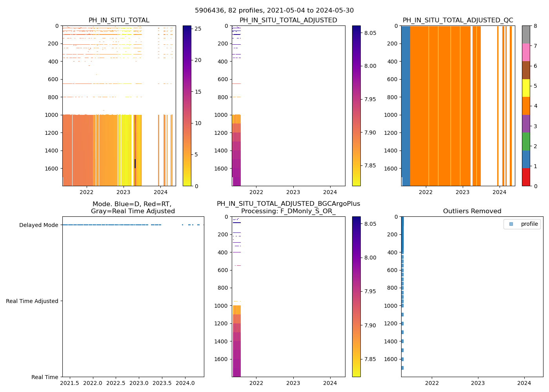Select the 'Real Time Adjusted' axis label
Screen dimensions: 549x392
click(32, 301)
